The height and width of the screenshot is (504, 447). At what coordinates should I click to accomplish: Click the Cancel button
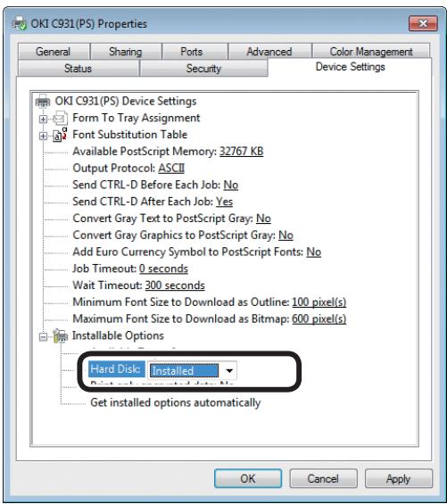point(323,478)
